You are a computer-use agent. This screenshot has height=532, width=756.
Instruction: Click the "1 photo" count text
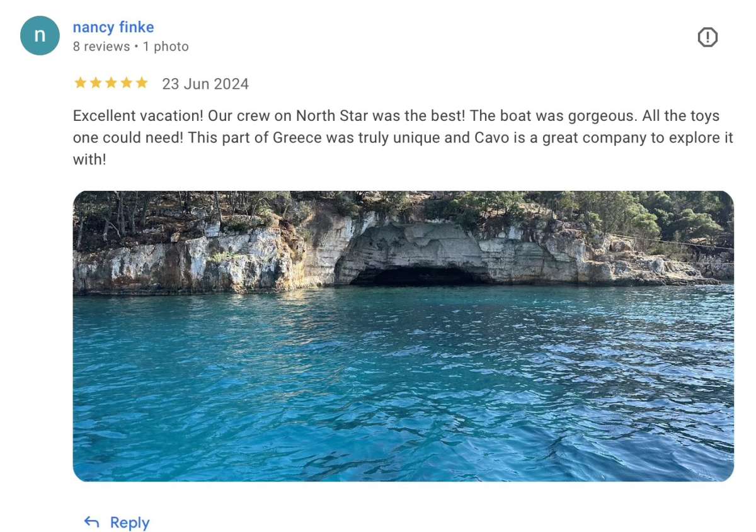pyautogui.click(x=166, y=47)
